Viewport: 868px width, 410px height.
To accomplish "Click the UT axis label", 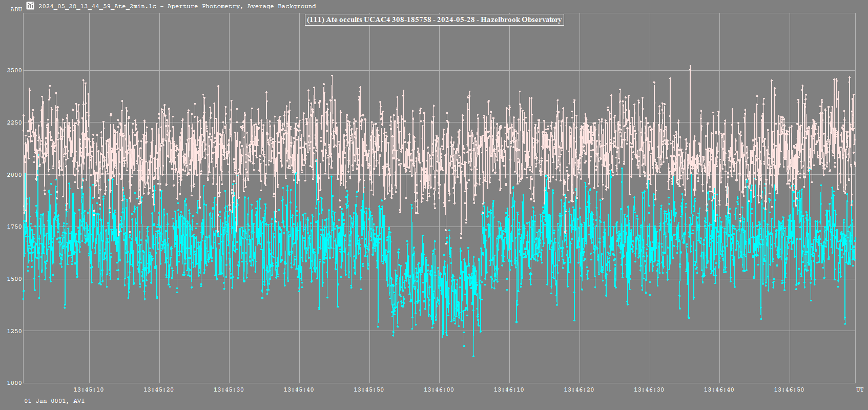I will 860,390.
